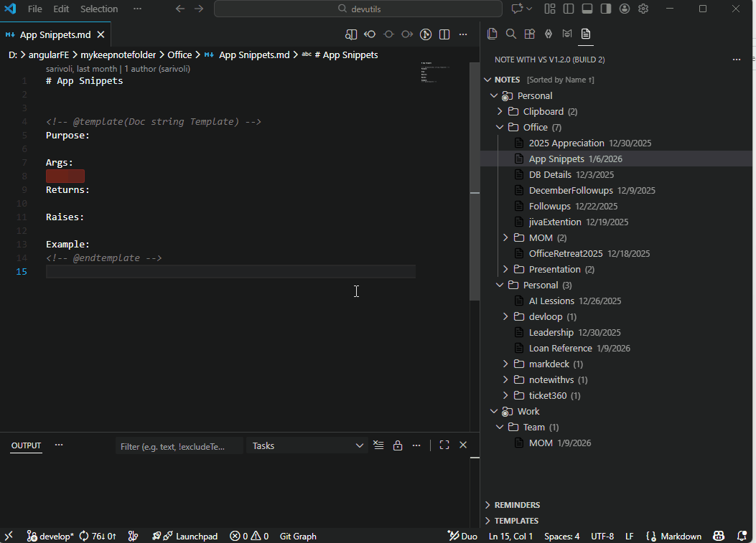756x543 pixels.
Task: Open the Accounts icon in title bar
Action: tap(625, 9)
